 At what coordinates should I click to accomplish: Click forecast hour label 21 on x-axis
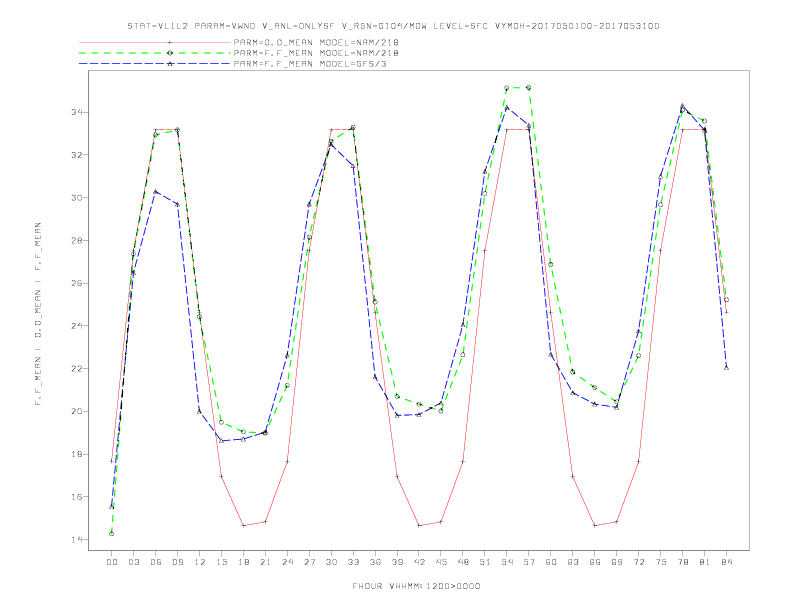pos(265,562)
